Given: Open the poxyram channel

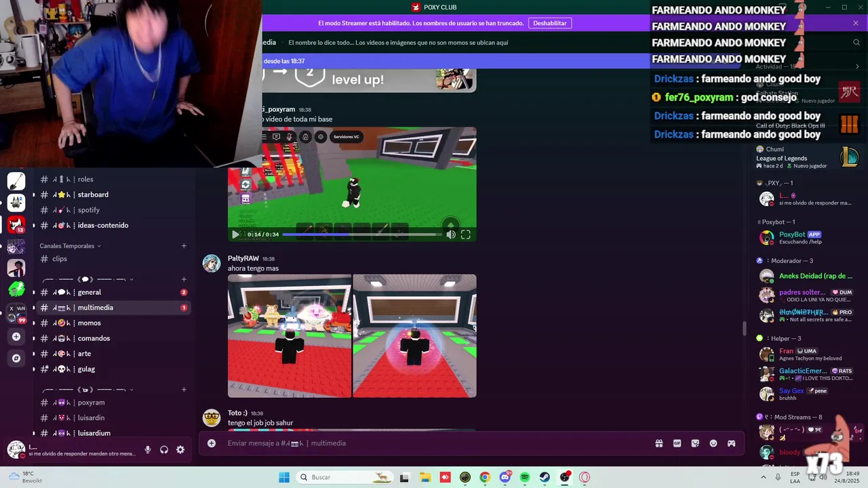Looking at the screenshot, I should coord(112,403).
